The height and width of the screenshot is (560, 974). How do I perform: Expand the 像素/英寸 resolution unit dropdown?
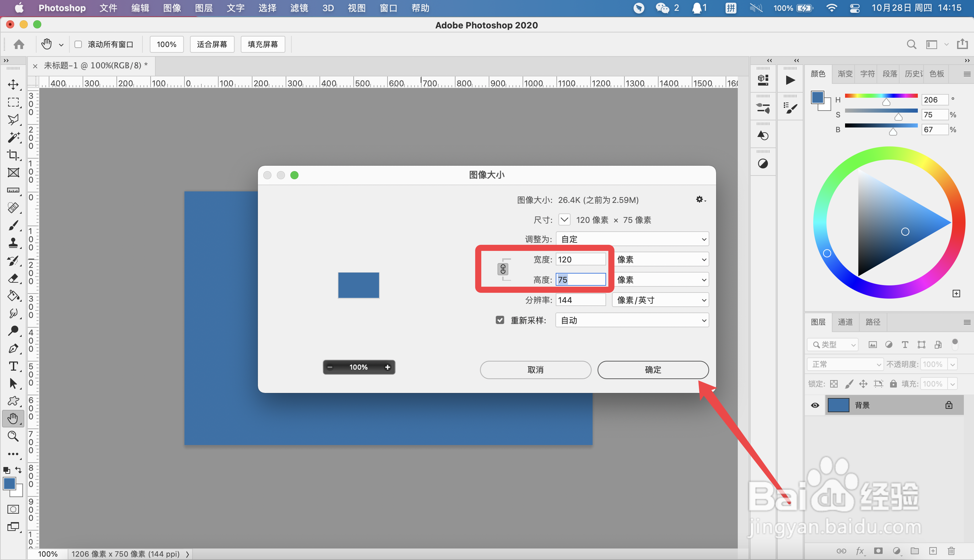660,300
